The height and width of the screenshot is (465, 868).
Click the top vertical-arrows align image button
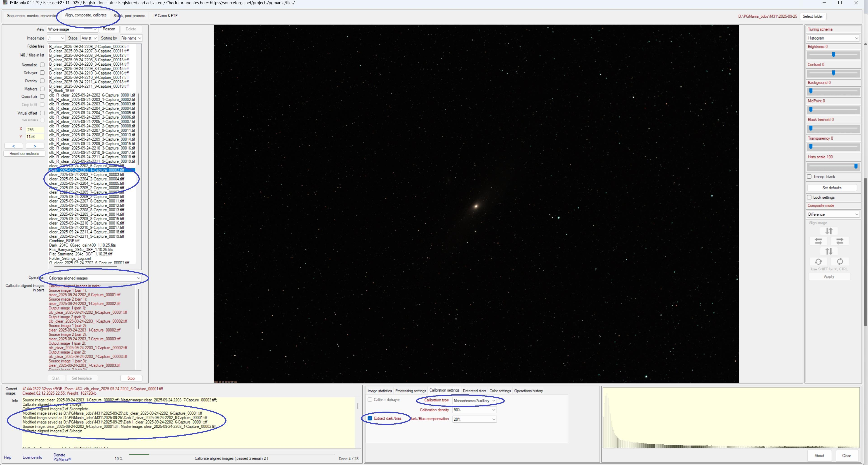click(x=829, y=231)
